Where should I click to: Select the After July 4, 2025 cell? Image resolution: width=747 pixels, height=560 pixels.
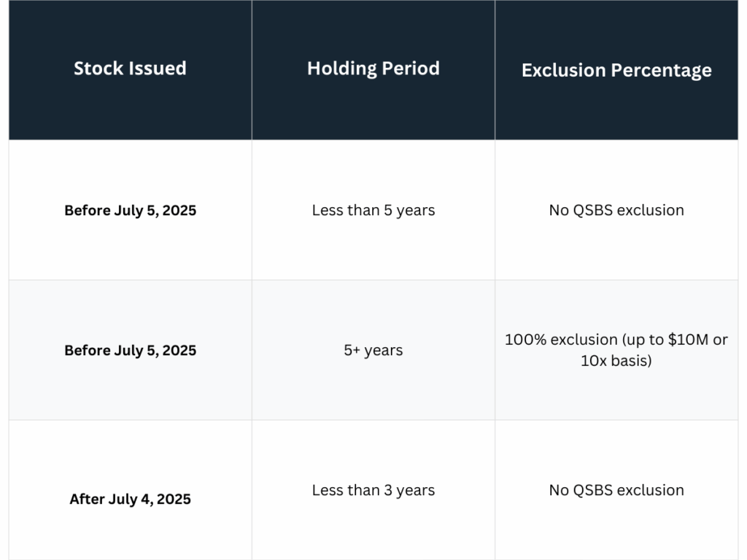tap(130, 499)
